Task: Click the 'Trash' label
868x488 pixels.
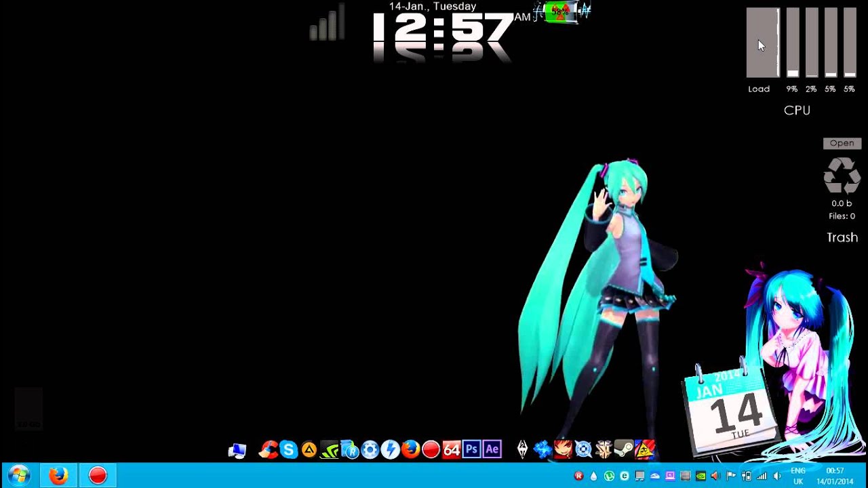Action: (x=842, y=237)
